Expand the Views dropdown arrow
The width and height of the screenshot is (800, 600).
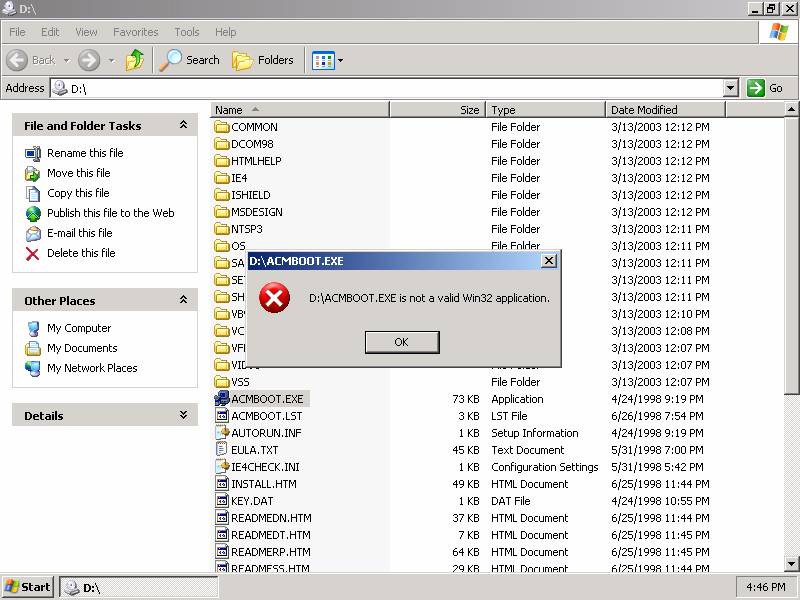340,61
